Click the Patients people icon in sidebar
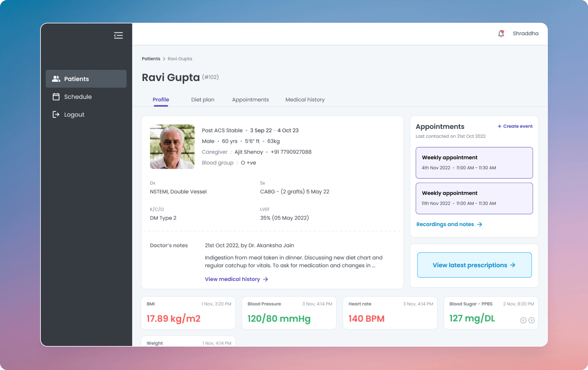 pos(56,79)
